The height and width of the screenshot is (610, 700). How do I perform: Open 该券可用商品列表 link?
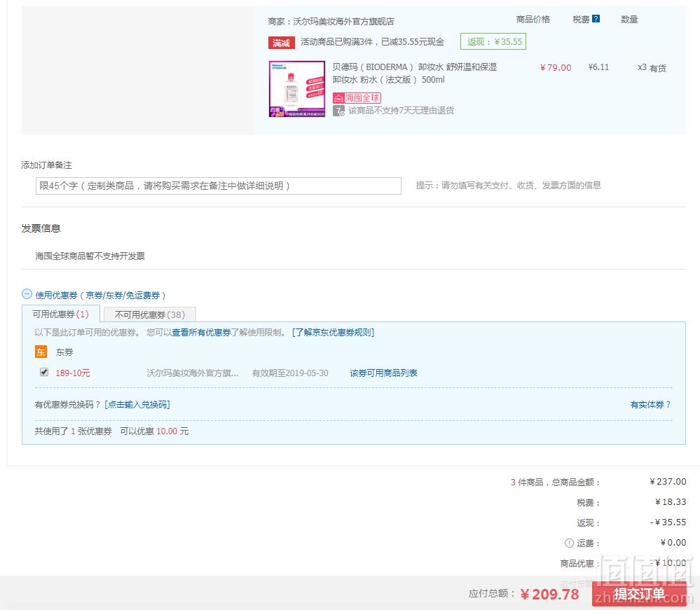click(x=383, y=373)
